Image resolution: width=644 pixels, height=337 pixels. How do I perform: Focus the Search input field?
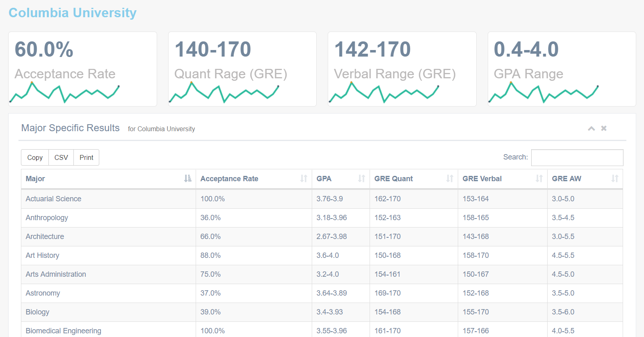click(x=577, y=157)
